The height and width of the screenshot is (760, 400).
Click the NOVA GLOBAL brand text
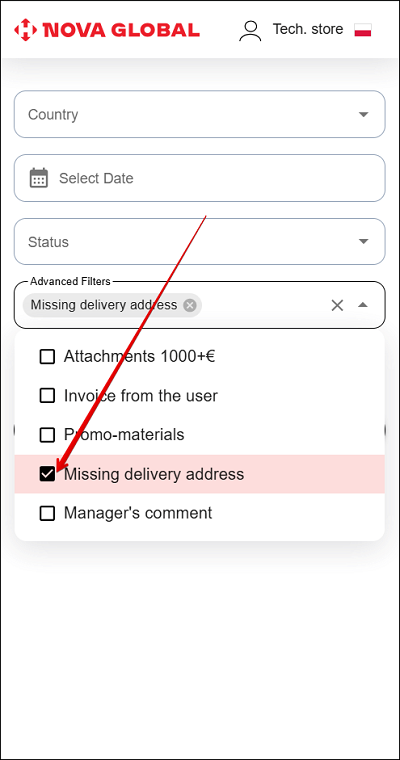(121, 30)
